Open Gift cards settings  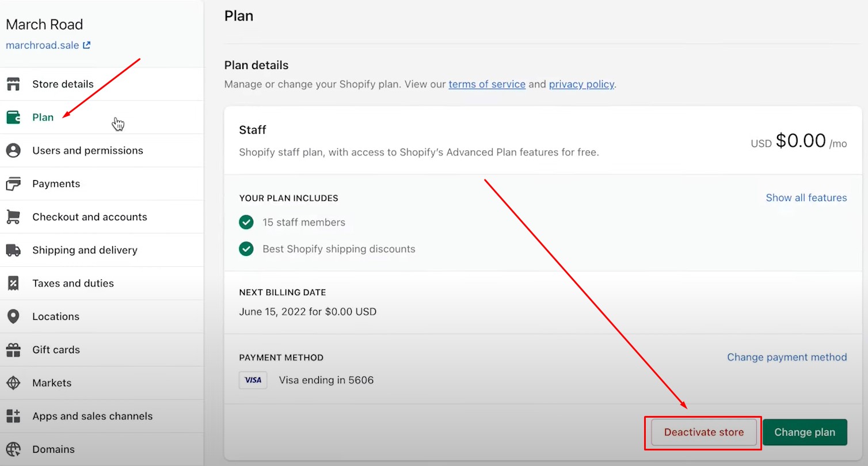pyautogui.click(x=101, y=350)
